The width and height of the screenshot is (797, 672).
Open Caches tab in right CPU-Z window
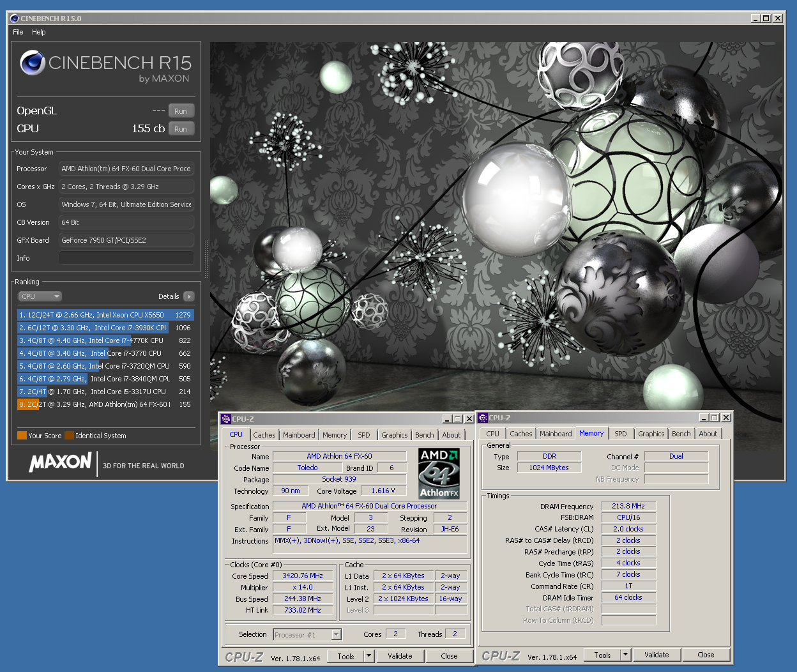click(521, 434)
